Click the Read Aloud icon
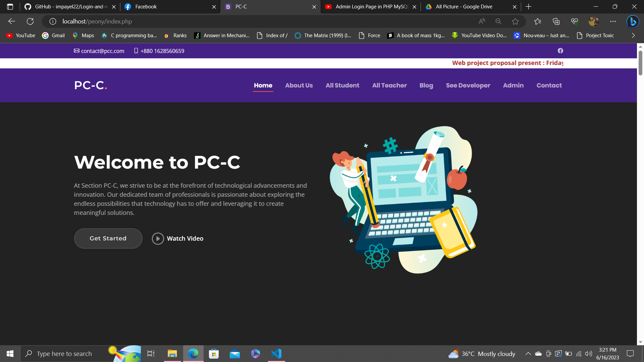Viewport: 644px width, 362px height. 482,21
